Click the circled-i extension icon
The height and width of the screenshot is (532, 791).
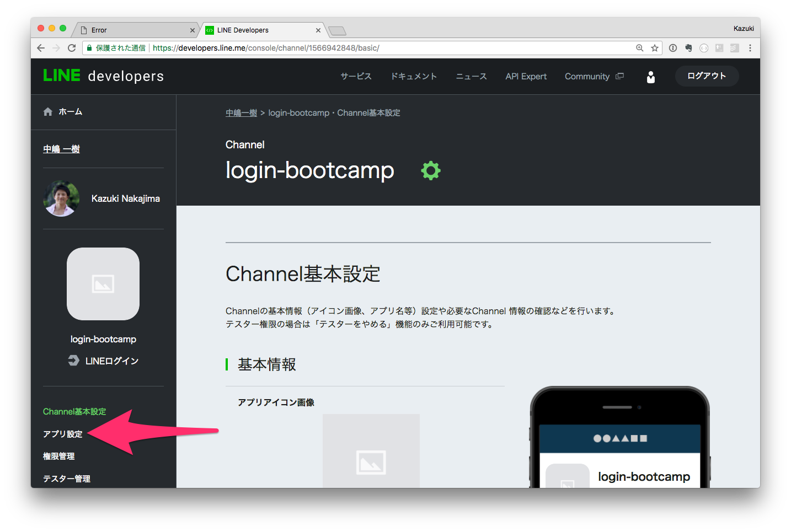point(673,48)
